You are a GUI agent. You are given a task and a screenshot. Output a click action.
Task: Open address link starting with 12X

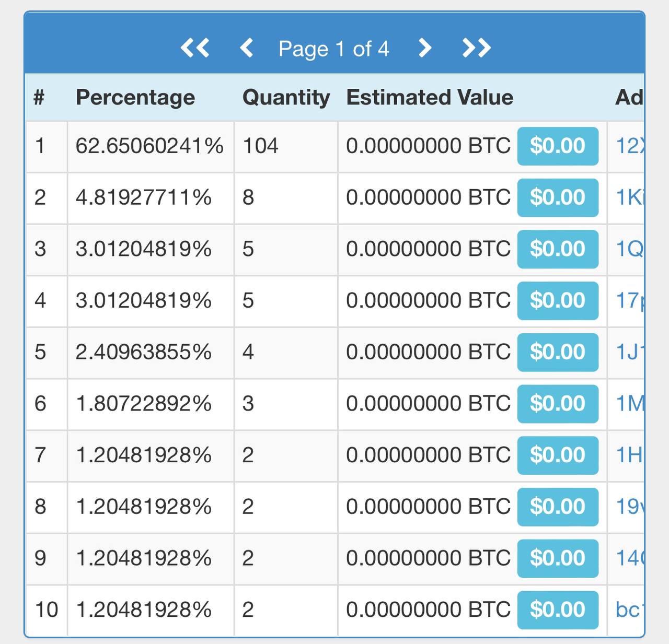click(630, 146)
